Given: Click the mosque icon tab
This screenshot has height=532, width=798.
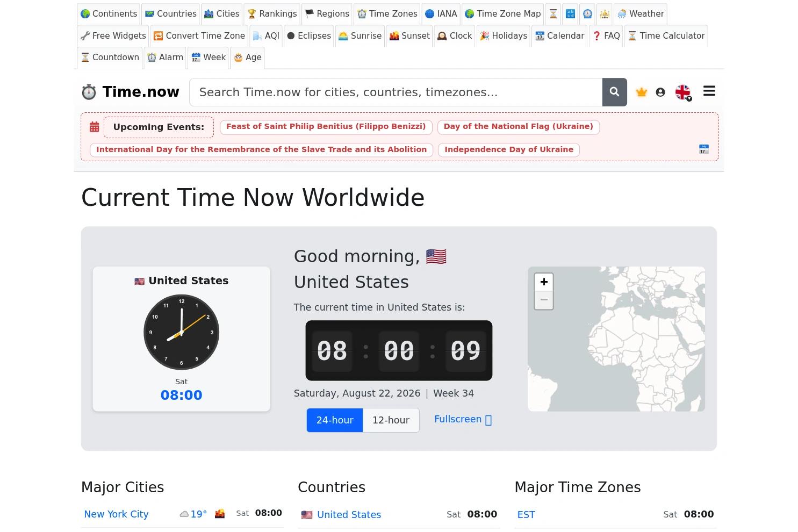Looking at the screenshot, I should pos(605,14).
